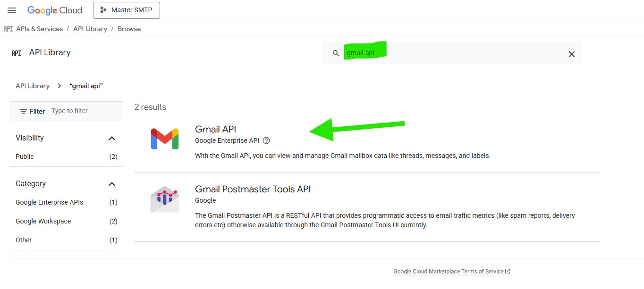Click the Gmail envelope logo icon
644x289 pixels.
click(x=164, y=139)
